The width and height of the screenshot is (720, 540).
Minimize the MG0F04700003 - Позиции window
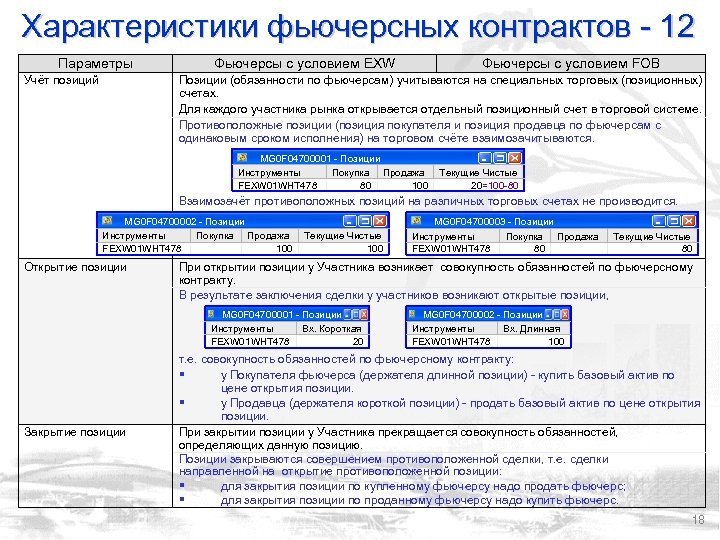tap(658, 221)
